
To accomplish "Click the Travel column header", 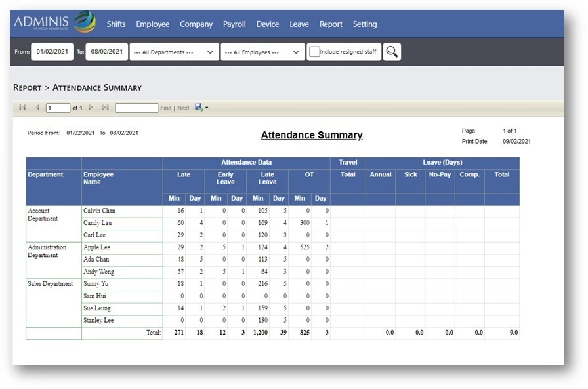I will (x=348, y=162).
